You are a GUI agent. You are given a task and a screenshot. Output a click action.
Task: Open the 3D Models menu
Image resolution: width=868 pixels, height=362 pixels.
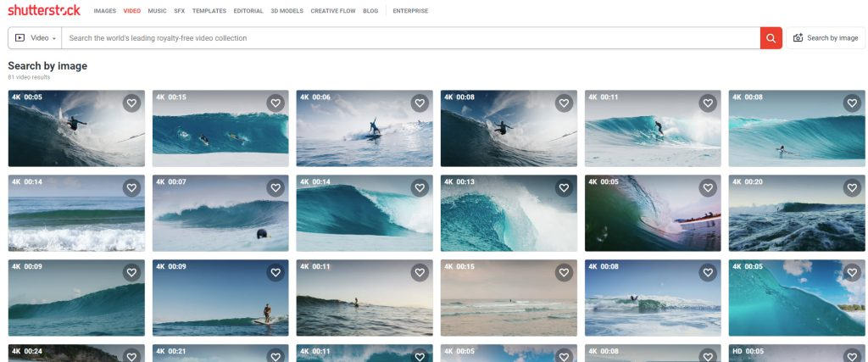(x=287, y=11)
